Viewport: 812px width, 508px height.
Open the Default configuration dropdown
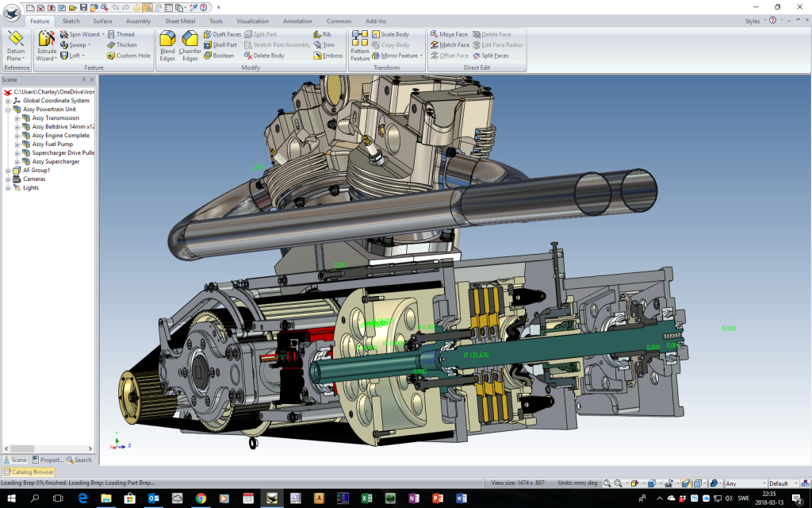795,483
